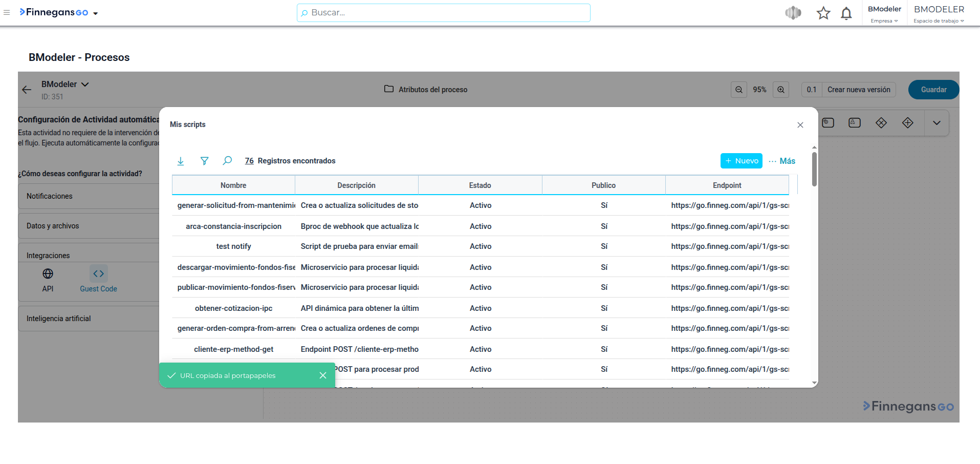Image resolution: width=980 pixels, height=464 pixels.
Task: Focus the Buscar search field
Action: click(x=444, y=13)
